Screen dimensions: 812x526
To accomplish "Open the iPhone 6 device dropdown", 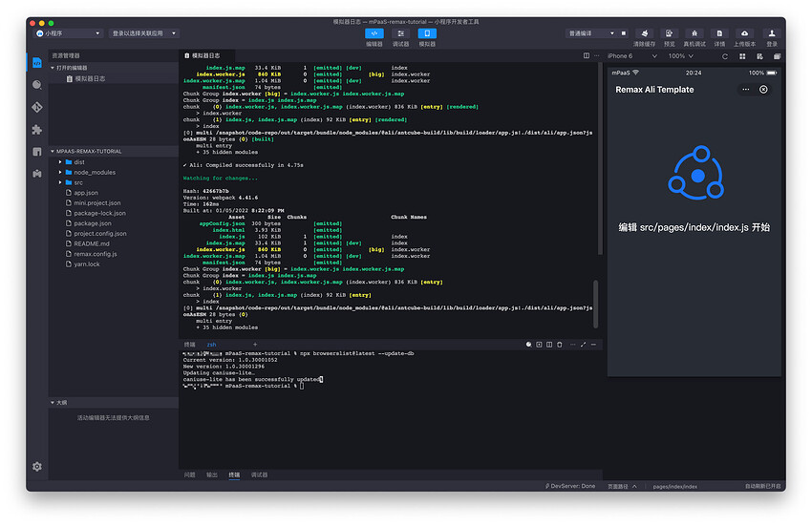I will [x=631, y=56].
